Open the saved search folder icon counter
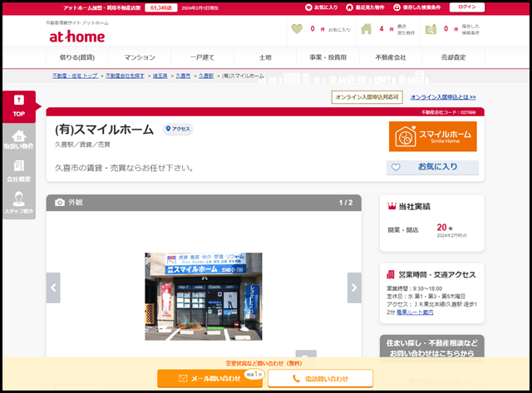532x393 pixels. pyautogui.click(x=452, y=30)
